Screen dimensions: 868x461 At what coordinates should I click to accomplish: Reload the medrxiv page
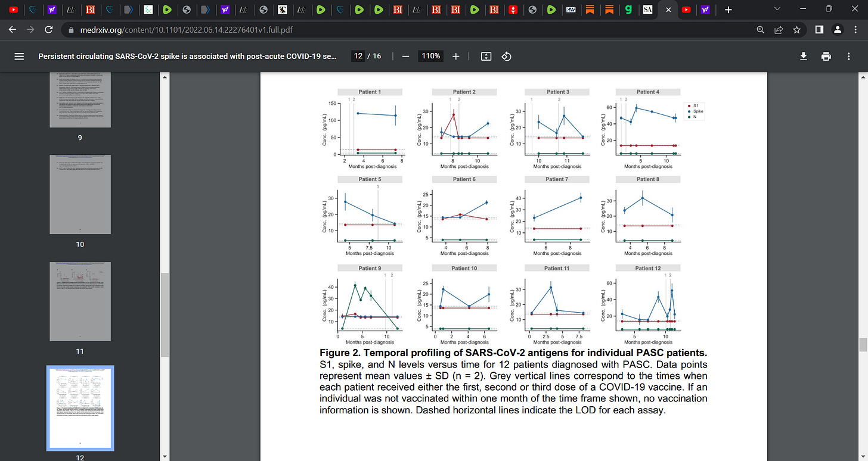click(49, 29)
